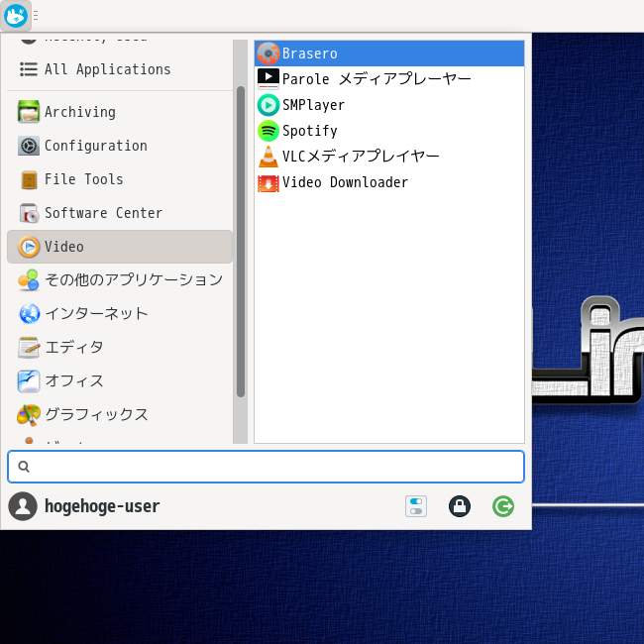Screen dimensions: 644x644
Task: Click the Archiving category icon
Action: (x=29, y=112)
